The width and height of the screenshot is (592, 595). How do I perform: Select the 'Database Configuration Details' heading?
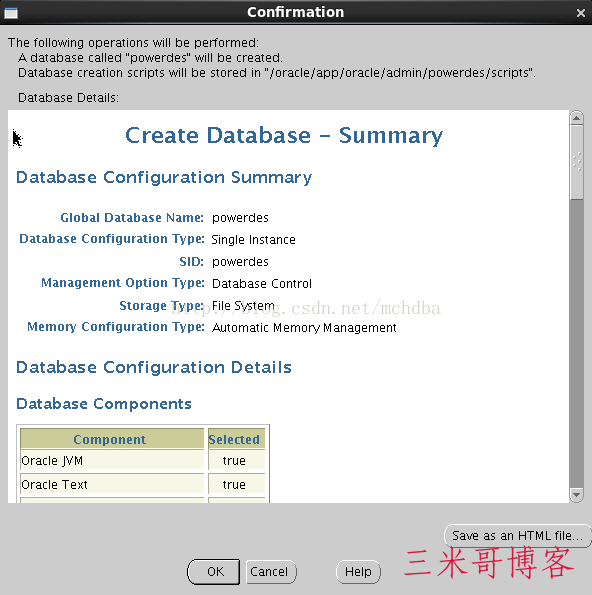point(154,367)
